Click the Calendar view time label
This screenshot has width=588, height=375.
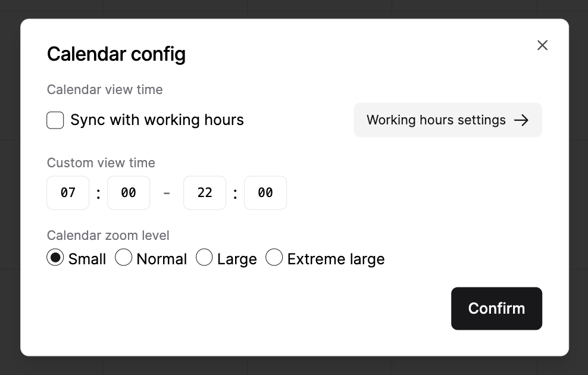(104, 89)
